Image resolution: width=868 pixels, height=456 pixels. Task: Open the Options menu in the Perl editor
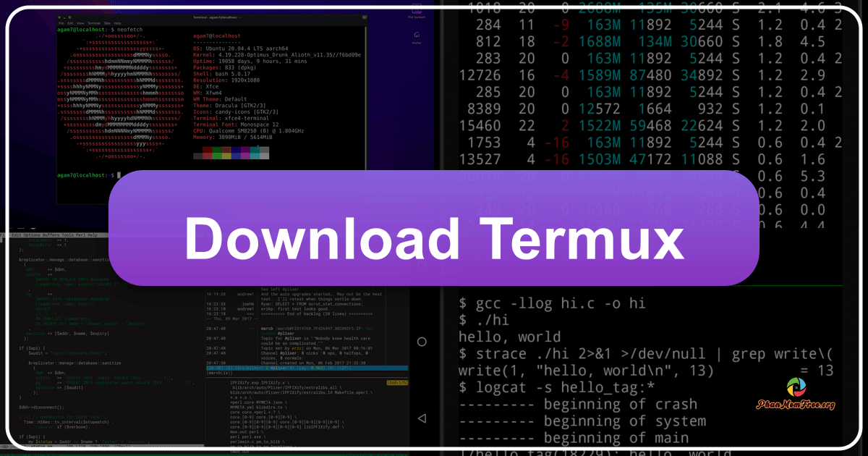coord(32,235)
